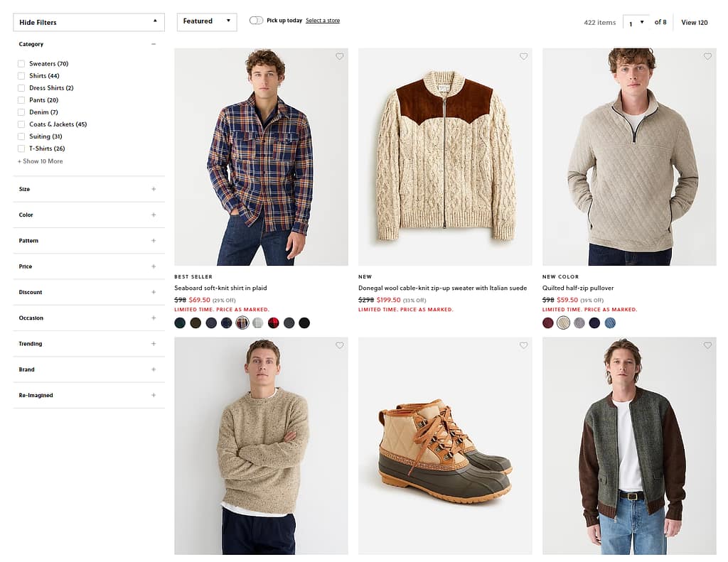Image resolution: width=728 pixels, height=562 pixels.
Task: Heart the beige crewneck sweater
Action: tap(339, 345)
